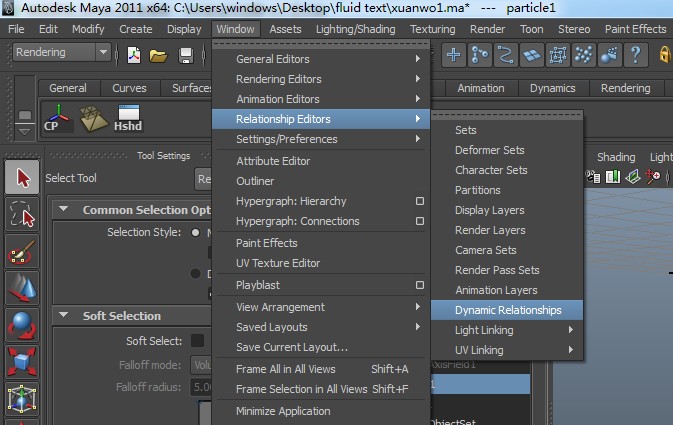Screen dimensions: 673x425
Task: Expand the Saved Layouts submenu
Action: (321, 327)
